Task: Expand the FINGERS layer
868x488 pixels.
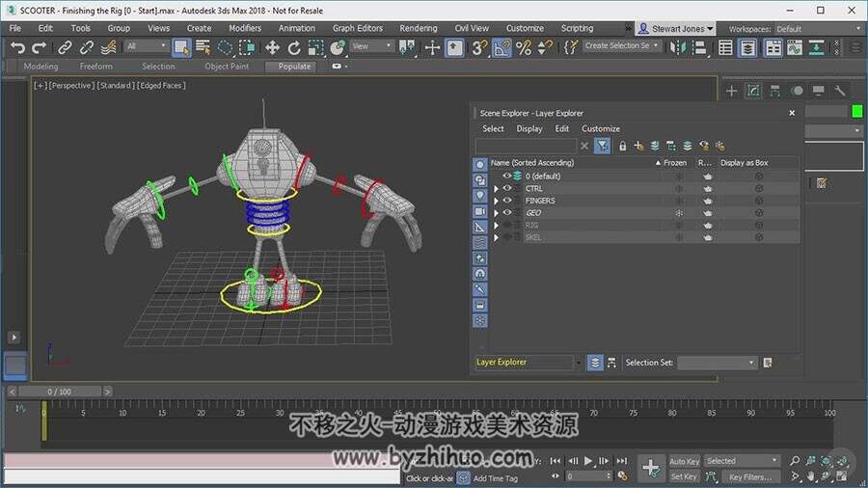Action: pyautogui.click(x=496, y=201)
